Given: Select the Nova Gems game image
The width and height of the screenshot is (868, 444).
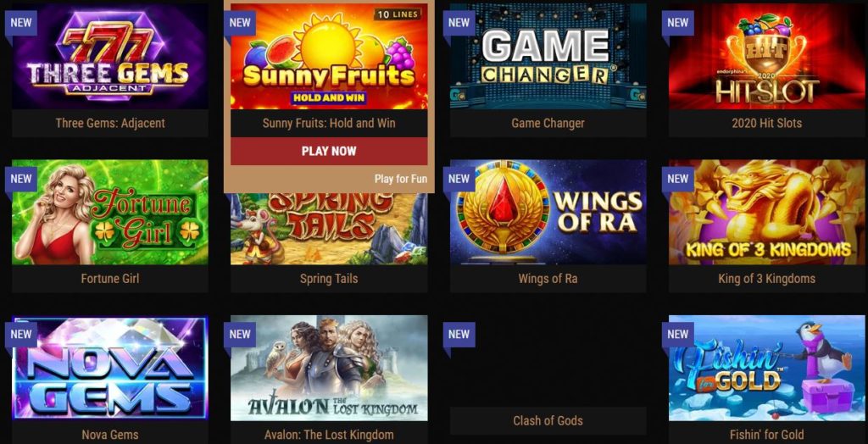Looking at the screenshot, I should 110,368.
